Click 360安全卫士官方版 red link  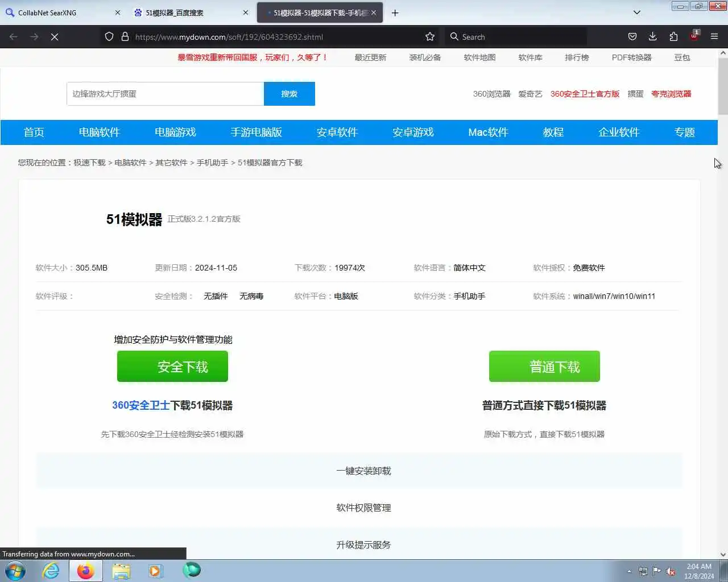[x=585, y=94]
